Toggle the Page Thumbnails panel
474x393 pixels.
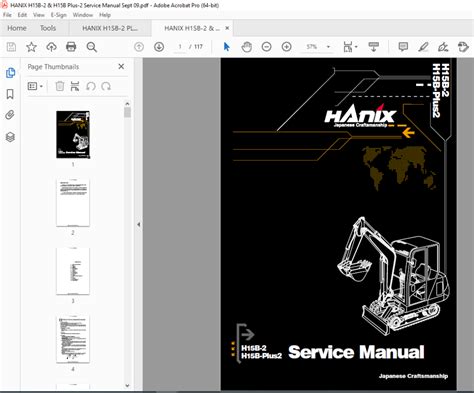[x=10, y=73]
